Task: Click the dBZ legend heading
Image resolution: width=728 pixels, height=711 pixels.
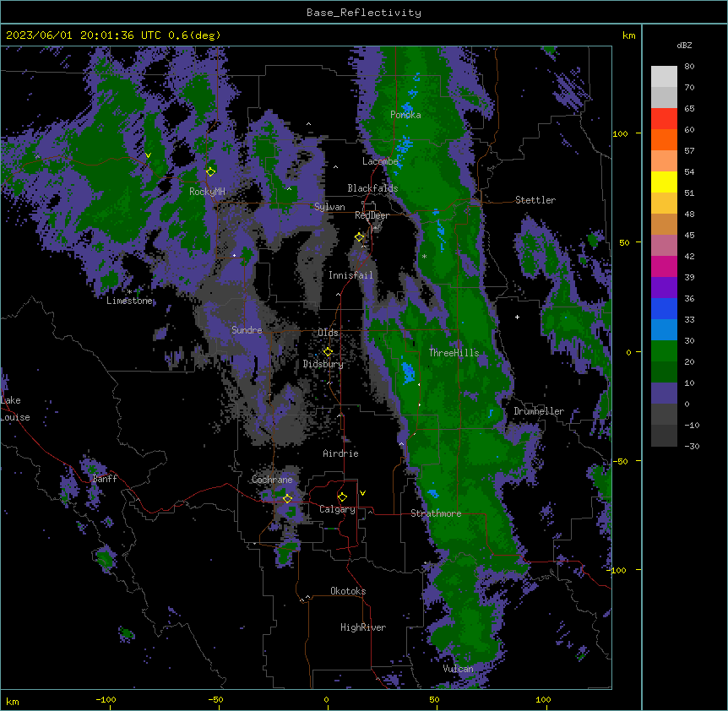Action: [x=684, y=46]
